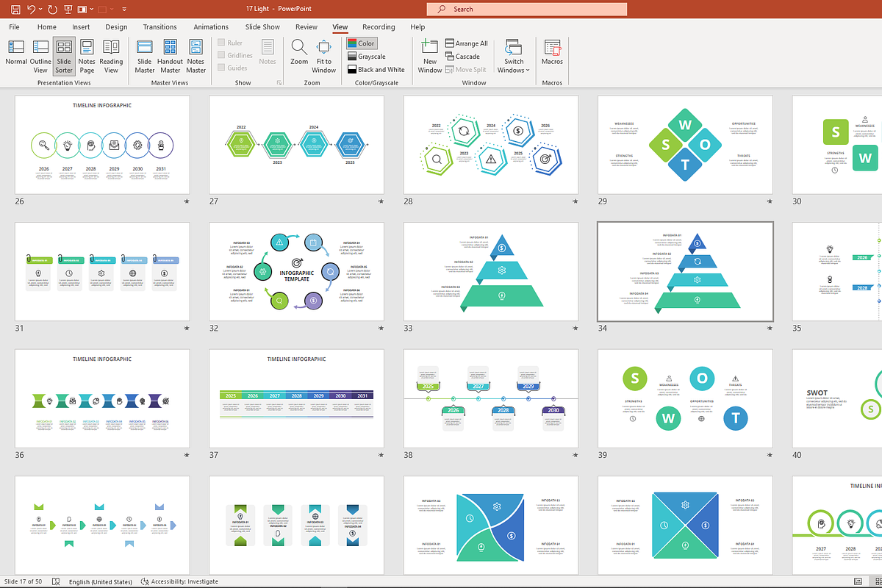Open Outline View

point(40,57)
